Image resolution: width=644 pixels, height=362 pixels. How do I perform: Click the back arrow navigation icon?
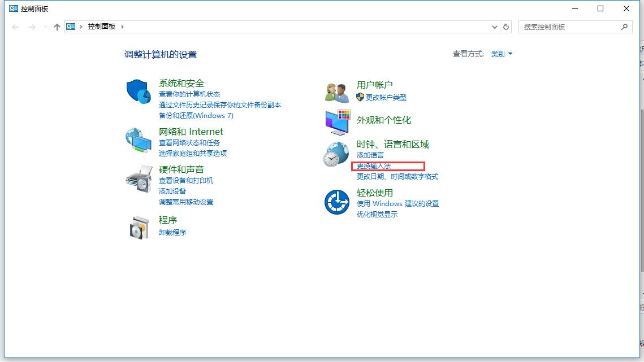[16, 27]
